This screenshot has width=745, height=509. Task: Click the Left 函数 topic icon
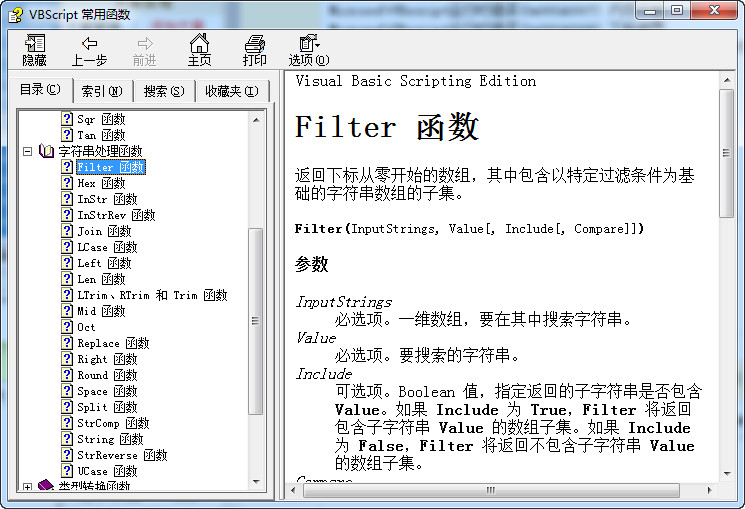click(x=67, y=263)
